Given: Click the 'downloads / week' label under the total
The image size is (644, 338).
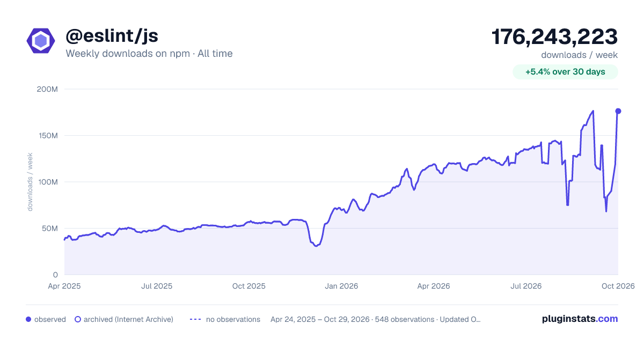Looking at the screenshot, I should (580, 55).
